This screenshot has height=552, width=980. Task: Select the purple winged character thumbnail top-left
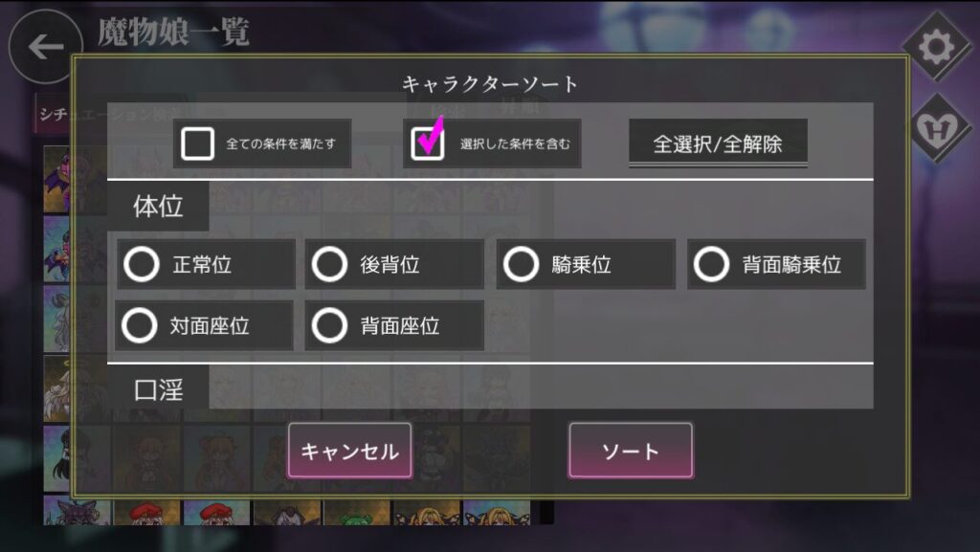coord(57,180)
